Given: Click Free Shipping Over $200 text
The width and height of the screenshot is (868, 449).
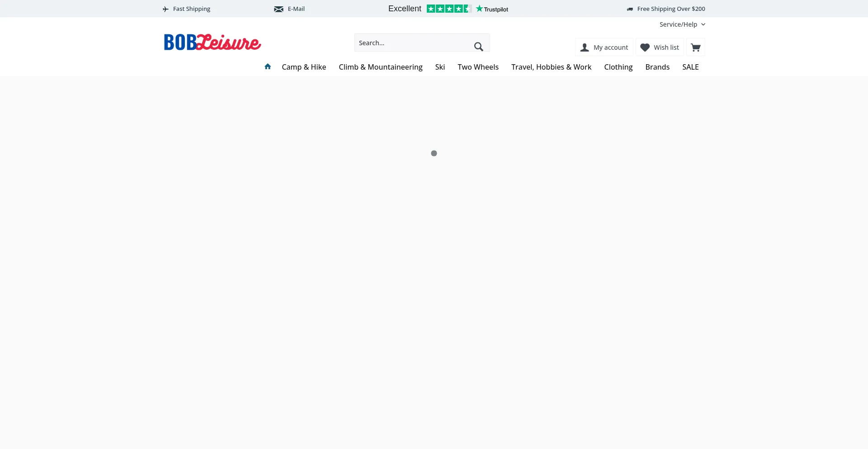Looking at the screenshot, I should click(671, 9).
